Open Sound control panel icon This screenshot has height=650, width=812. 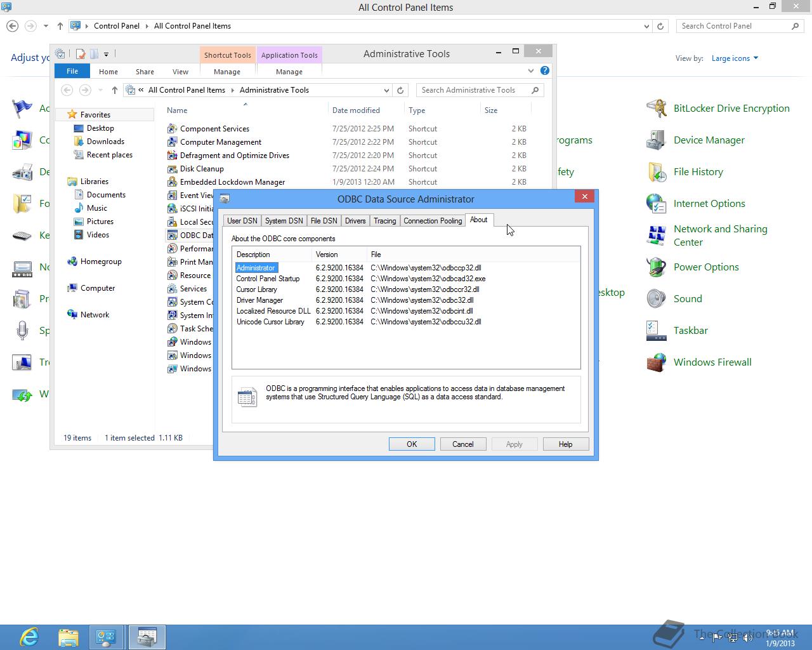[x=656, y=299]
